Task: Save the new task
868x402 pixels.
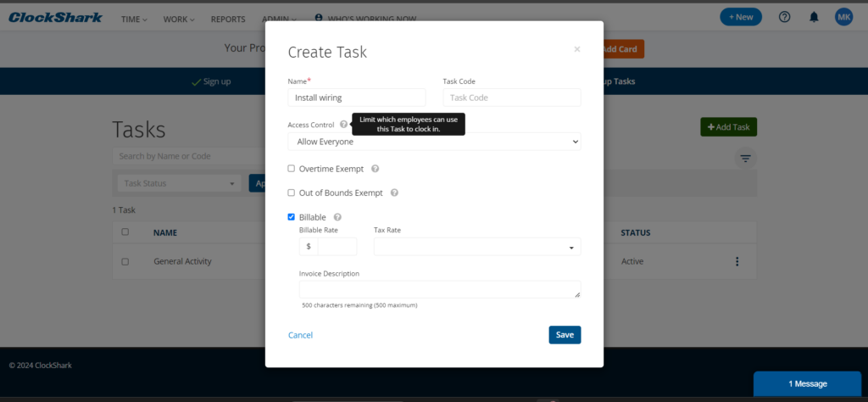Action: tap(565, 335)
